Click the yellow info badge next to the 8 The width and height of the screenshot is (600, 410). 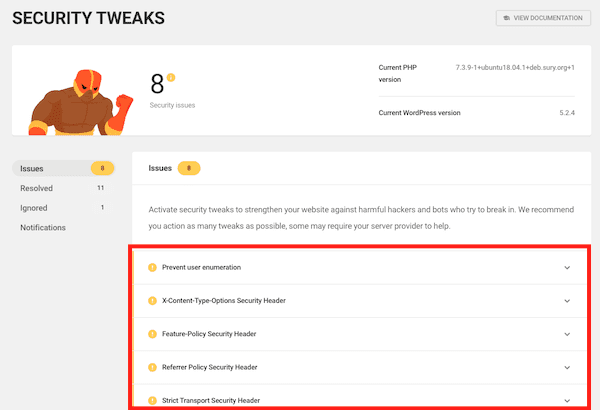tap(171, 77)
